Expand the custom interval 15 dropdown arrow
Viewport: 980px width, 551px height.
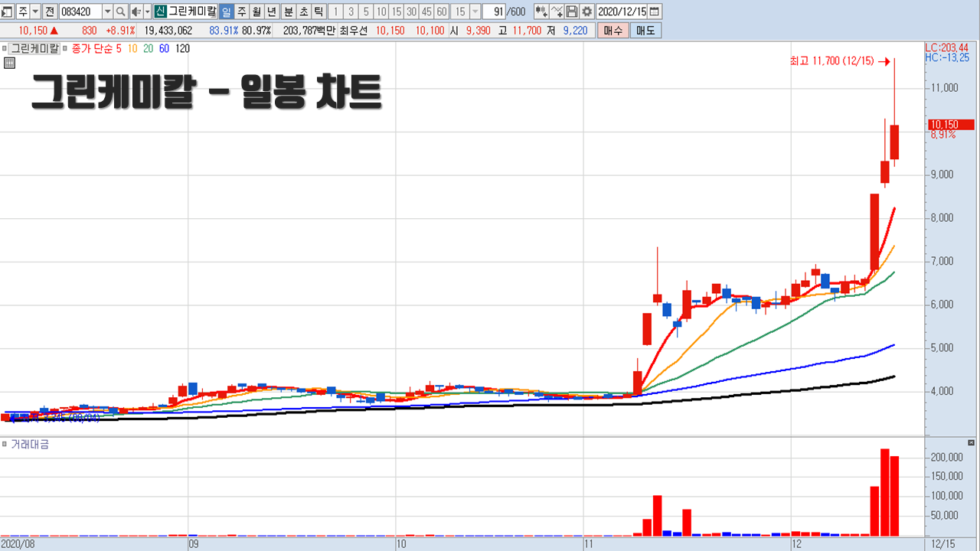[x=475, y=11]
